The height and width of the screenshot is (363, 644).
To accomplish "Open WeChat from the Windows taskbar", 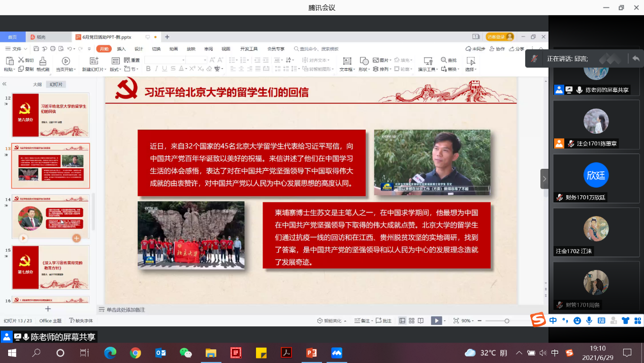I will [185, 353].
